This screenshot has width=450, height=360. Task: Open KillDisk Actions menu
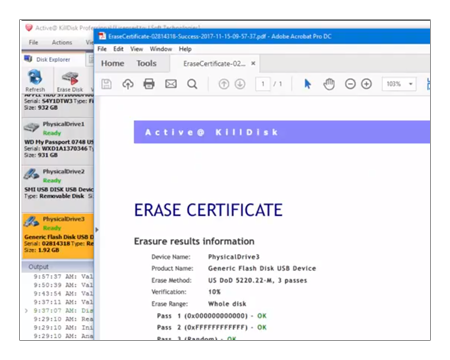pyautogui.click(x=62, y=42)
